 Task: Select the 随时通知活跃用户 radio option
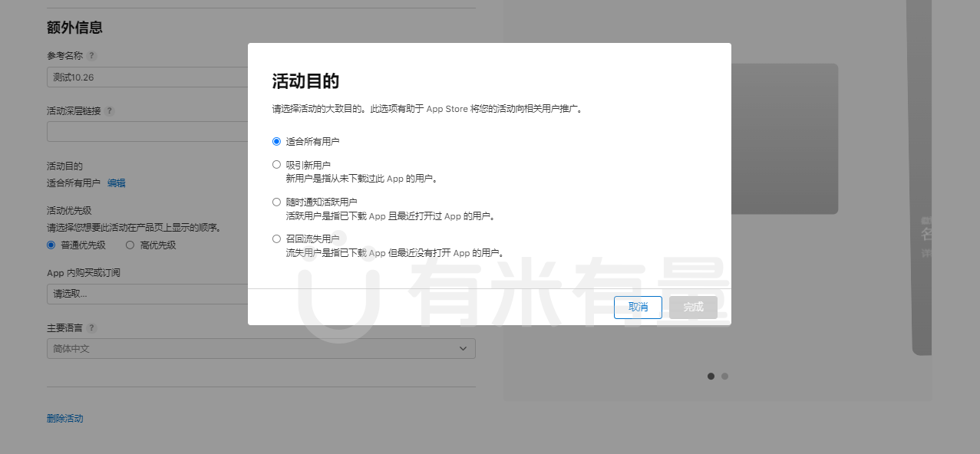(277, 202)
